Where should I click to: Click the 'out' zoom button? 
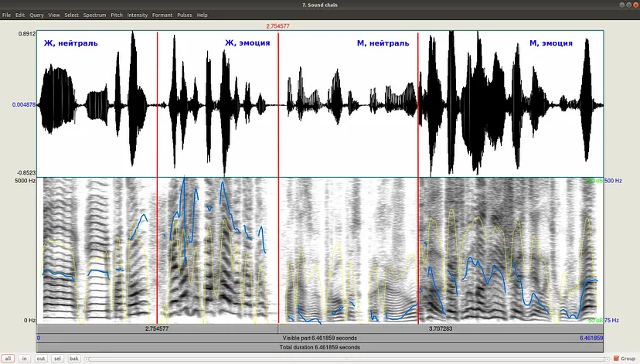pos(41,359)
